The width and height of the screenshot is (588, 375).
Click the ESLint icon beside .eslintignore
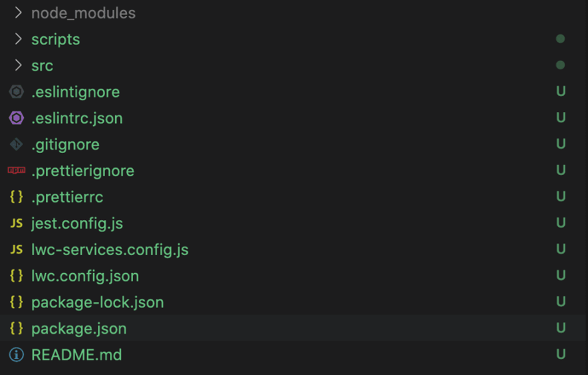tap(16, 92)
